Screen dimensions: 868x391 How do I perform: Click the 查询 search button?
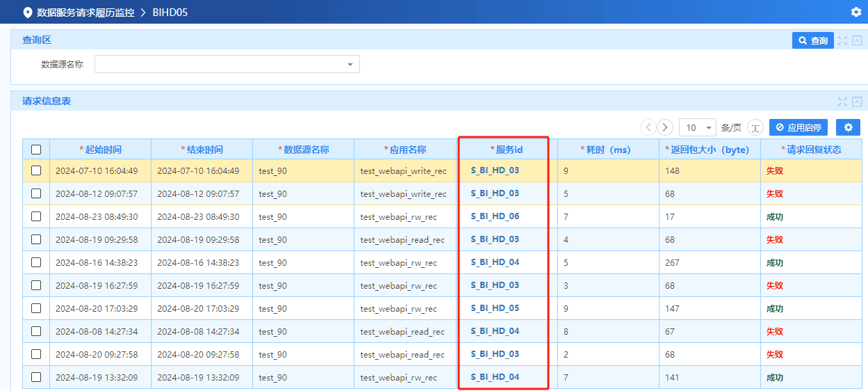click(x=813, y=40)
